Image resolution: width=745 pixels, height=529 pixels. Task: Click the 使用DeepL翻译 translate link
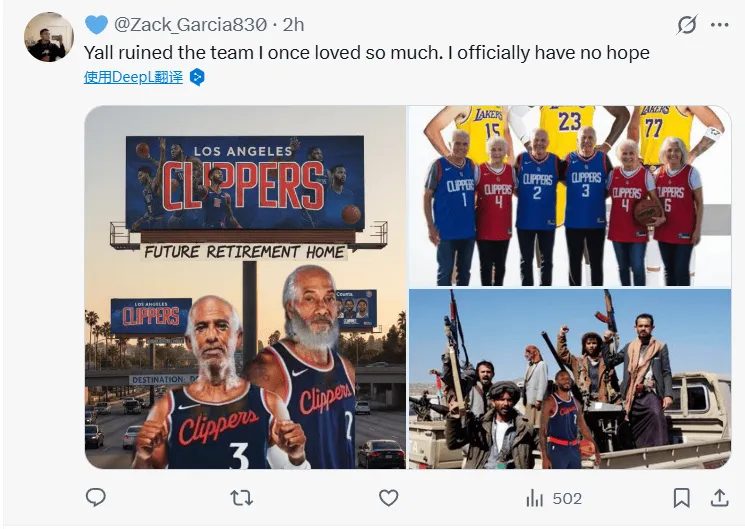[134, 77]
